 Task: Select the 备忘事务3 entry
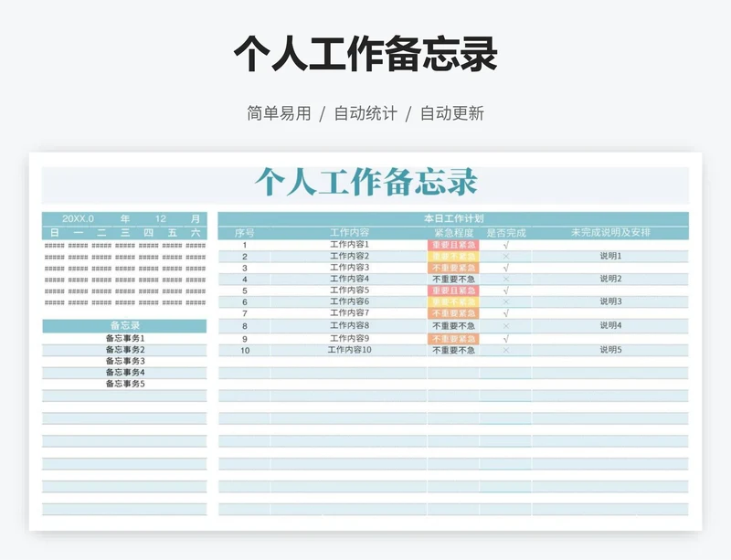pyautogui.click(x=125, y=362)
